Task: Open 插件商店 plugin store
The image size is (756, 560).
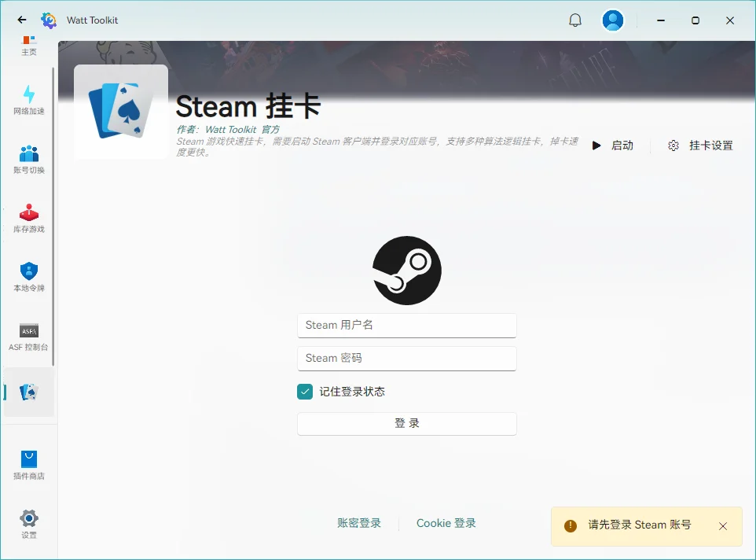Action: tap(29, 466)
